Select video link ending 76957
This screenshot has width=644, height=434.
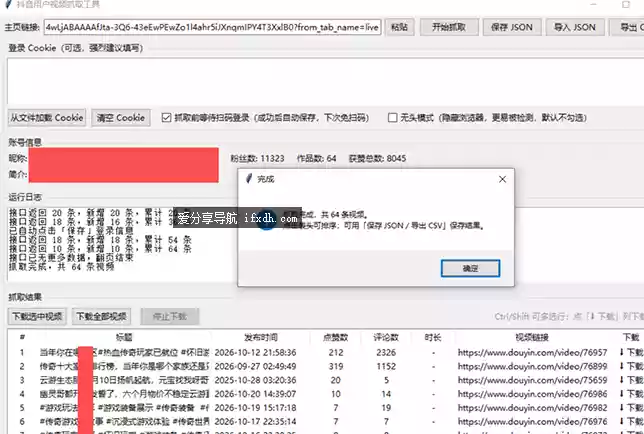(532, 352)
